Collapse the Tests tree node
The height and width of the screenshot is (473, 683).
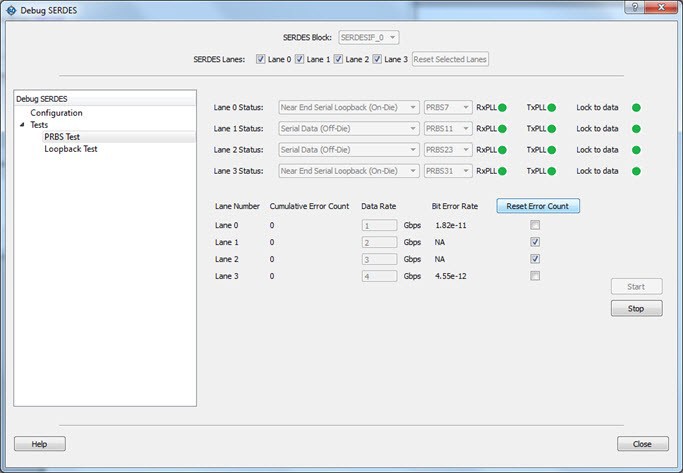click(x=22, y=125)
